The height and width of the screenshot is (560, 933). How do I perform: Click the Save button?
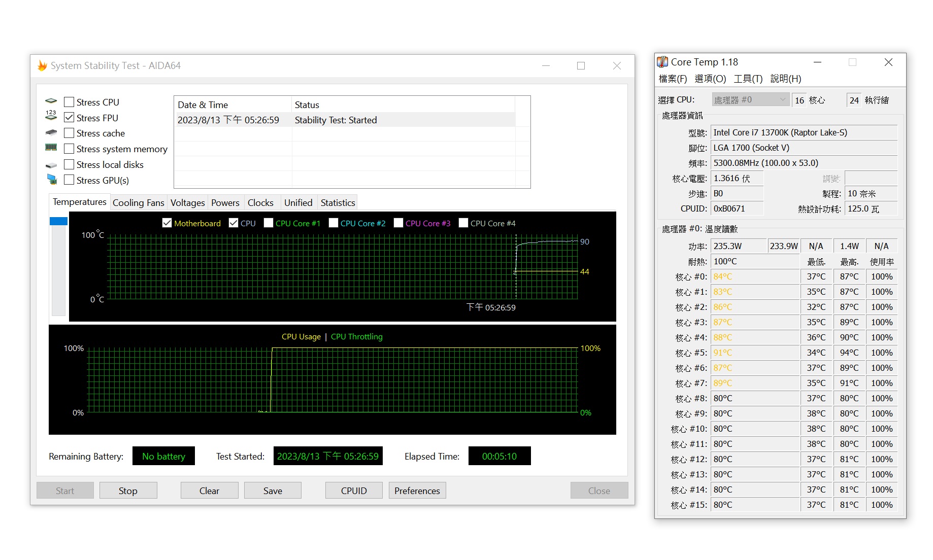tap(273, 491)
